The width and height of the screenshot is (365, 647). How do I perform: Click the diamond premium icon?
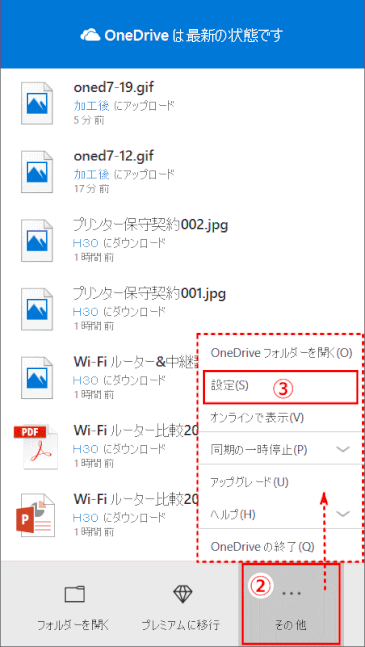183,594
